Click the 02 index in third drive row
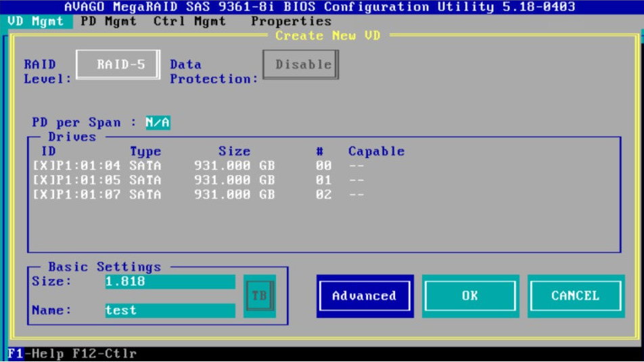The width and height of the screenshot is (644, 362). click(x=323, y=194)
